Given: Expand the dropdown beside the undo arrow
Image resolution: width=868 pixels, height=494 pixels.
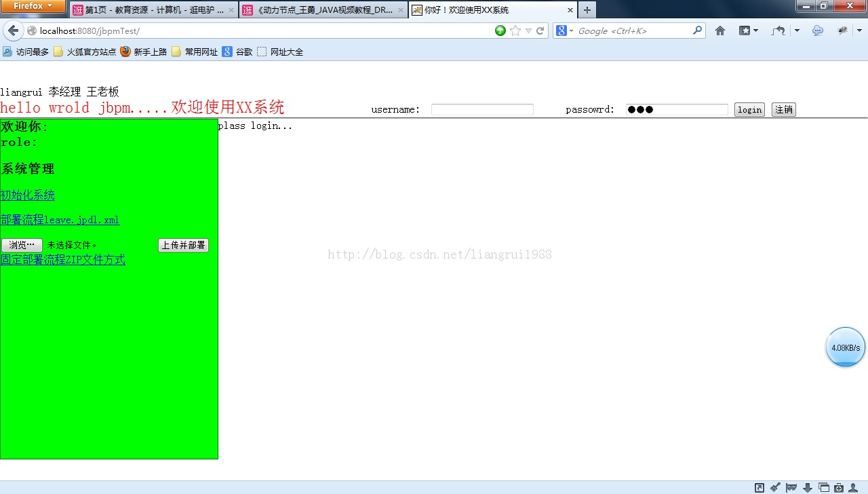Looking at the screenshot, I should pyautogui.click(x=797, y=31).
